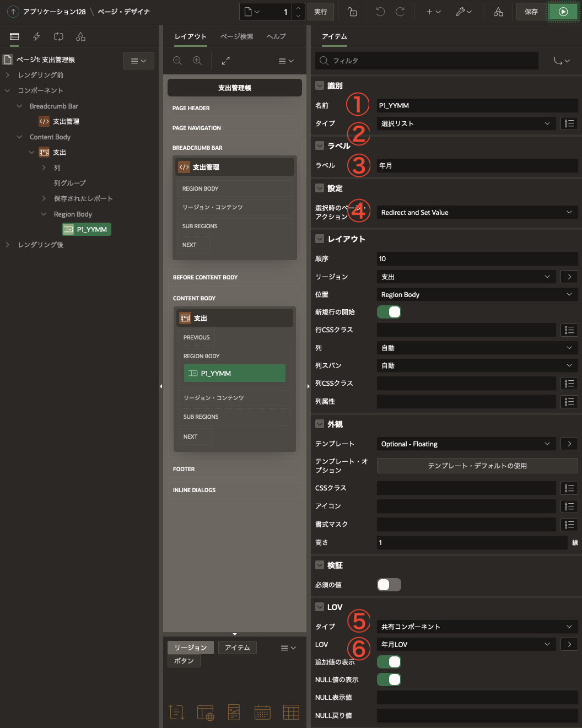
Task: Open column CSS classes quick pick list
Action: pos(569,384)
